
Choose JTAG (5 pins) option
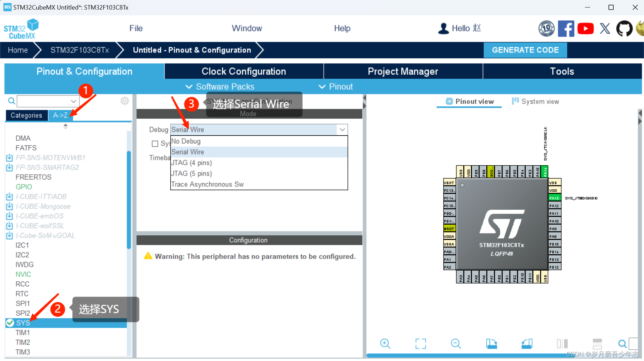click(x=259, y=174)
